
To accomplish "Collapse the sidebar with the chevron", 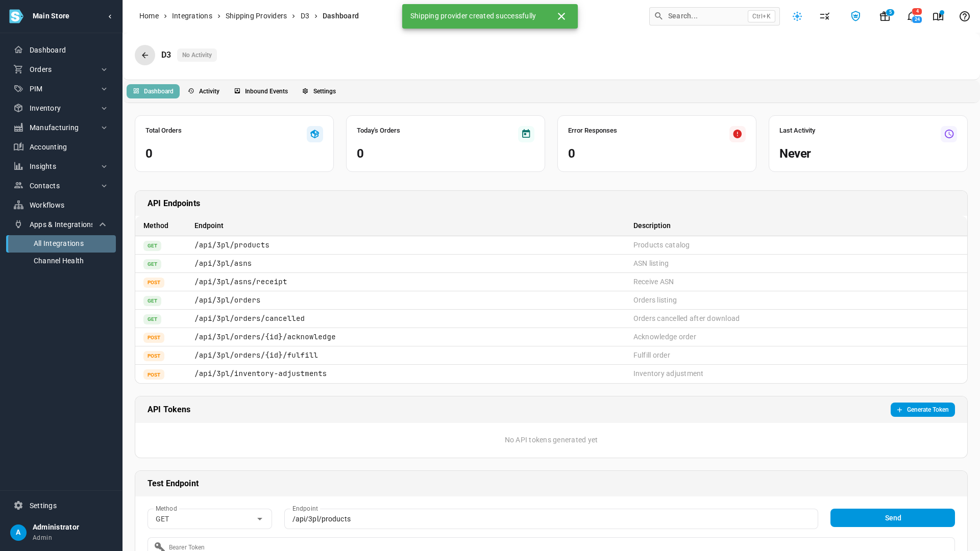I will pos(110,16).
